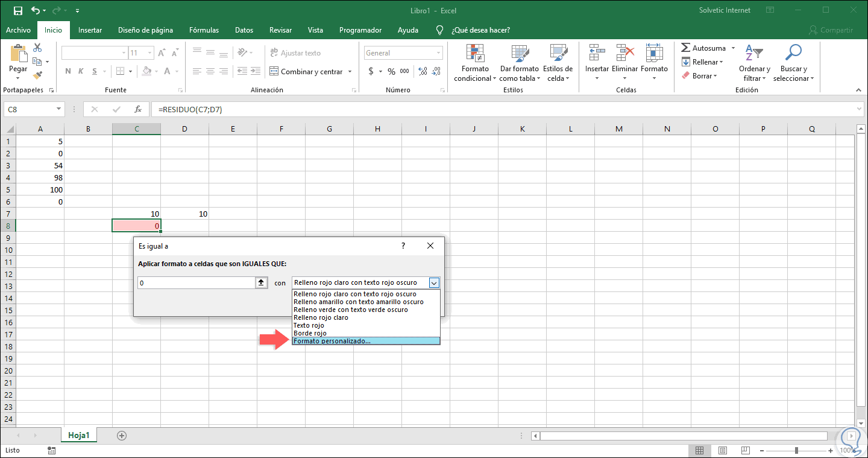Click the insert function fx icon
Image resolution: width=868 pixels, height=458 pixels.
(x=138, y=109)
